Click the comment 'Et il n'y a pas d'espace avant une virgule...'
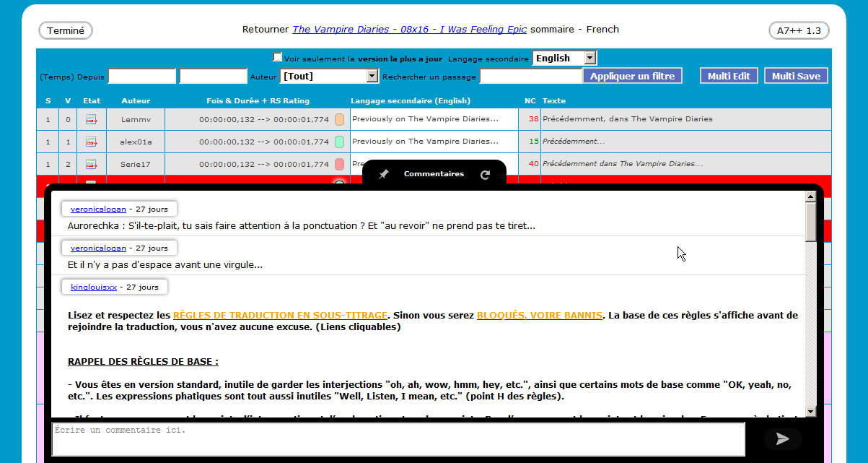 point(165,265)
